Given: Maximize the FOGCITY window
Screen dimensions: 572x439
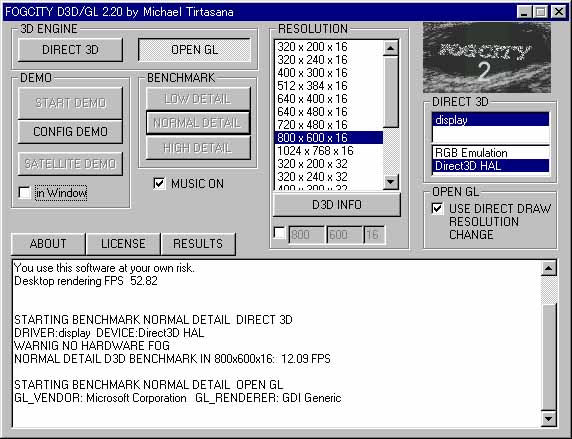Looking at the screenshot, I should (540, 12).
